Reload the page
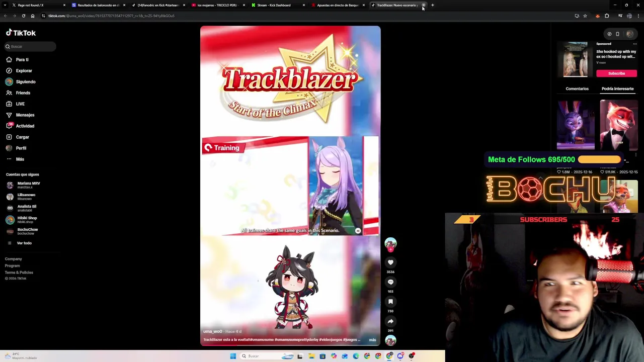This screenshot has height=362, width=644. [23, 16]
